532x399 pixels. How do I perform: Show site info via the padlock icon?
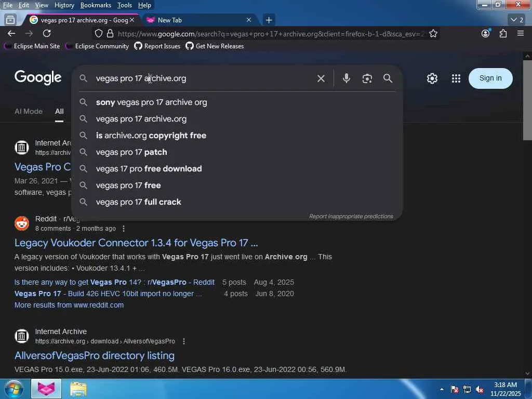point(110,33)
